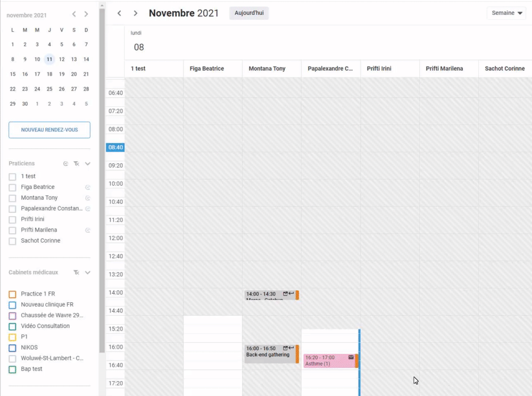Click the availability icon in Praticiens header
This screenshot has width=532, height=396.
[x=65, y=164]
